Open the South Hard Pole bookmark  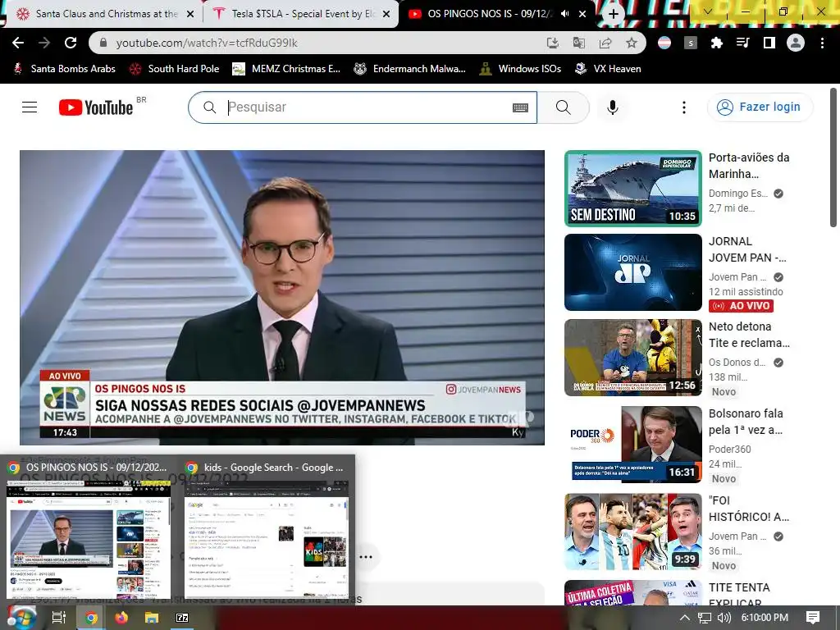175,69
